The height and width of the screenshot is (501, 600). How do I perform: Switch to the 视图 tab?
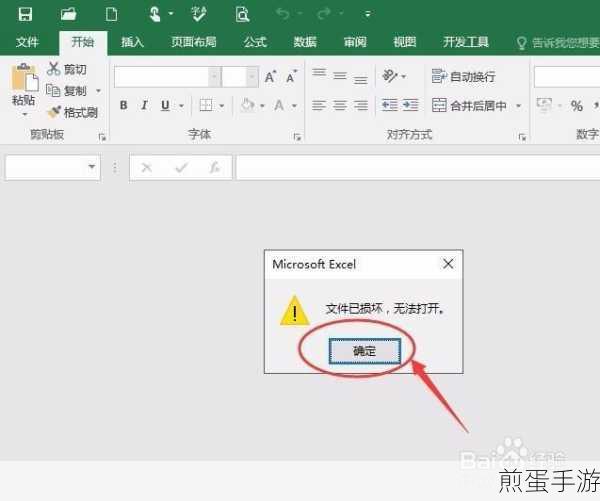click(405, 42)
